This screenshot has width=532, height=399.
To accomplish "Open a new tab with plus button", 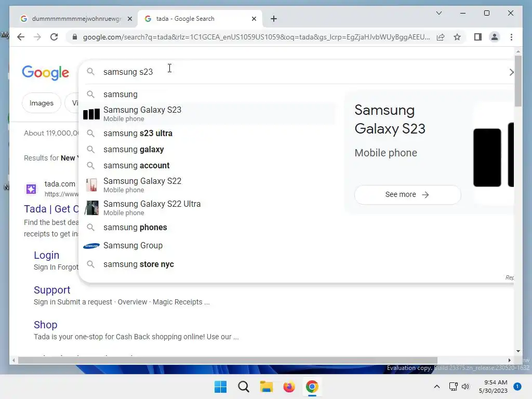I will pos(274,19).
